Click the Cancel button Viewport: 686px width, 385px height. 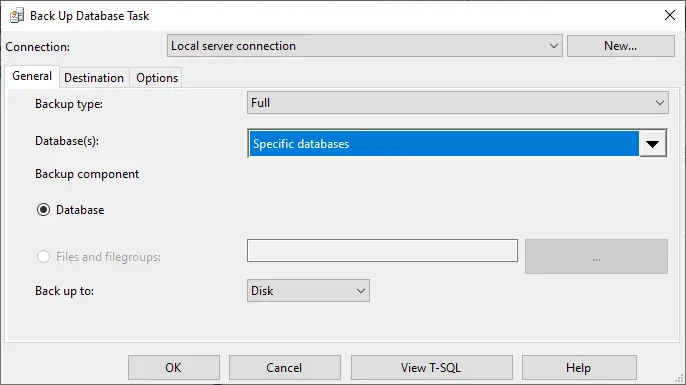[284, 368]
